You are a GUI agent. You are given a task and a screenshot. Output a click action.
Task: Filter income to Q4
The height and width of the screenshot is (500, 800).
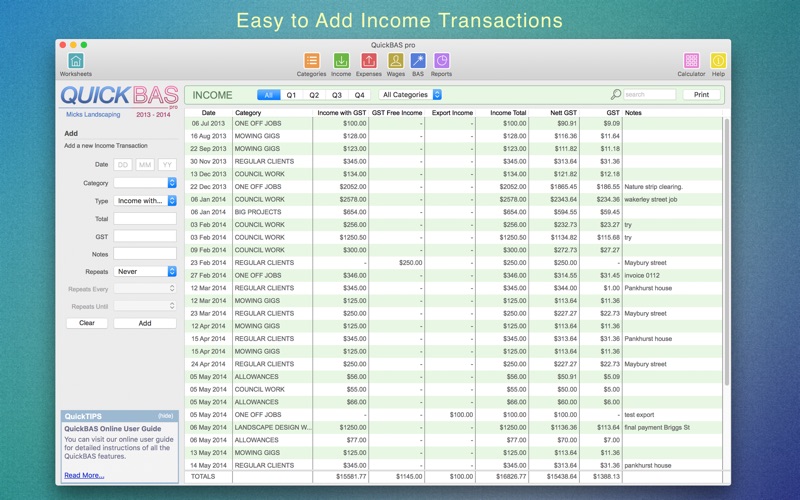click(359, 95)
